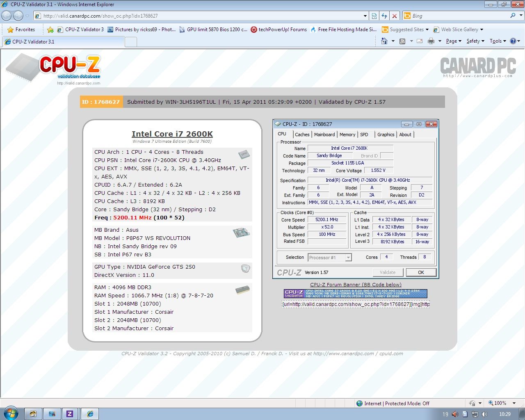Click the ID : 1768627 orange label
The width and height of the screenshot is (525, 420).
[x=101, y=102]
